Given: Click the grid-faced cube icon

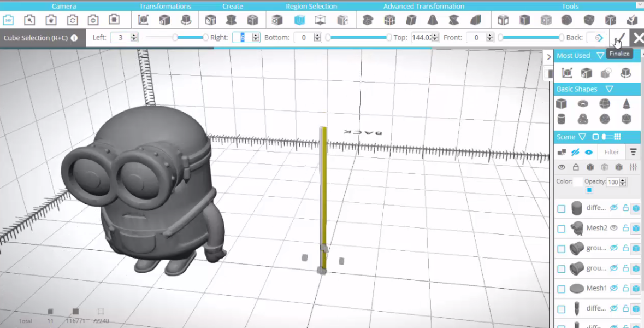Looking at the screenshot, I should point(389,20).
